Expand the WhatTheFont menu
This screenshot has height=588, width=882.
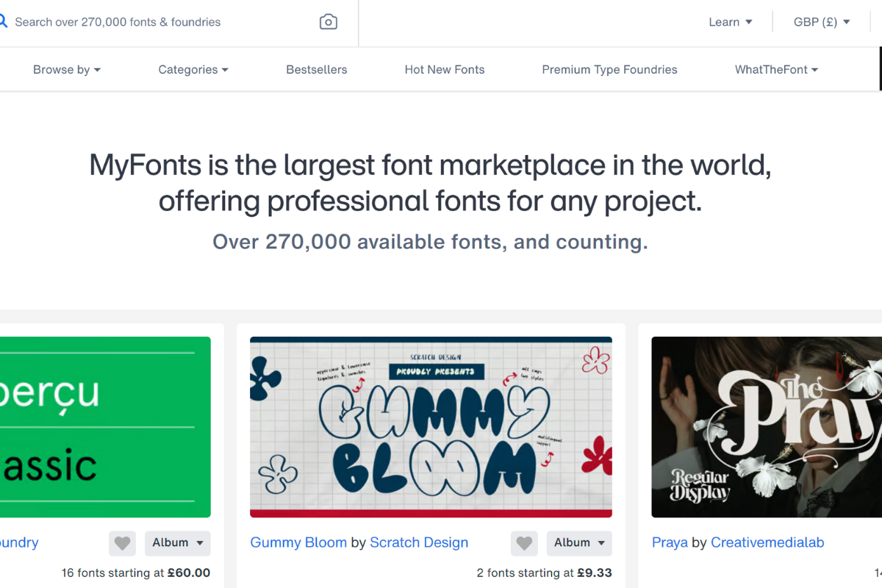tap(777, 70)
